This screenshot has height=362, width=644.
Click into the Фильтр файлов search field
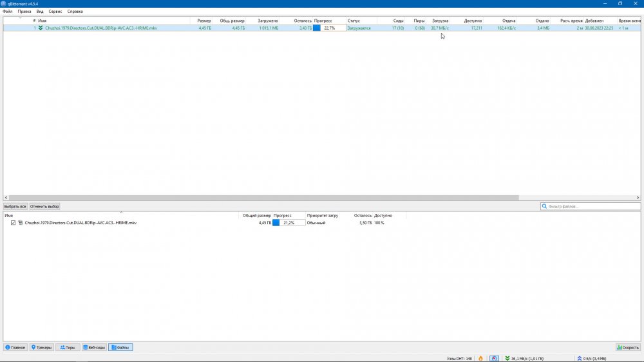(x=592, y=207)
